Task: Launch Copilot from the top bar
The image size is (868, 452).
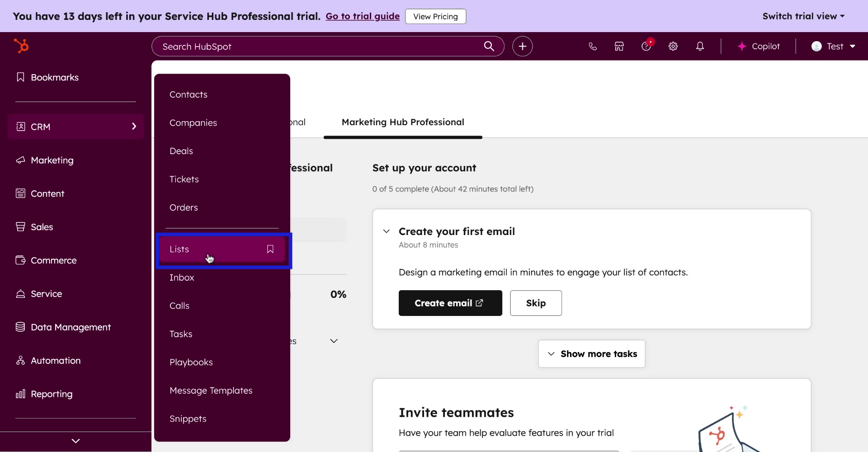Action: click(x=758, y=46)
